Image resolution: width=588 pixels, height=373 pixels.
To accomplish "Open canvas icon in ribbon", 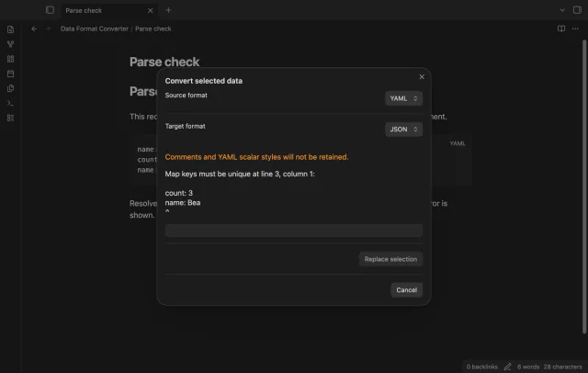I will pos(10,59).
